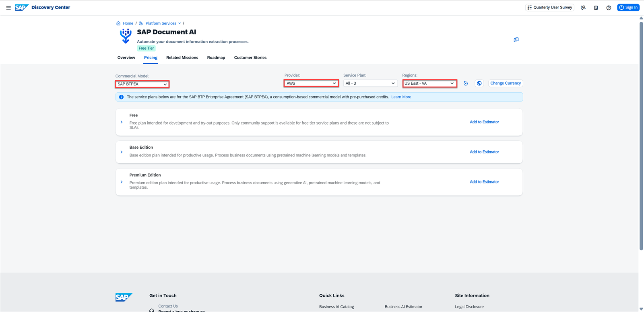Open the hamburger navigation menu
The height and width of the screenshot is (312, 644).
click(x=8, y=8)
